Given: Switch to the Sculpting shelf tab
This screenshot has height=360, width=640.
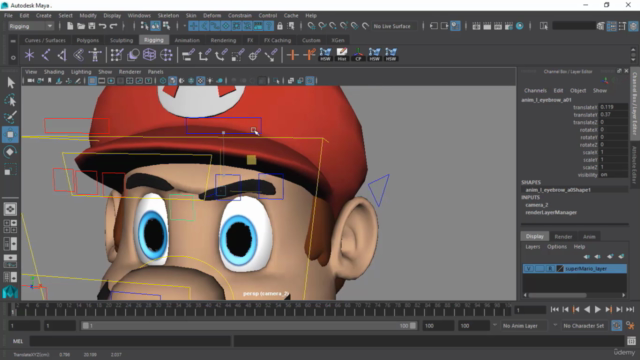Looking at the screenshot, I should click(121, 40).
